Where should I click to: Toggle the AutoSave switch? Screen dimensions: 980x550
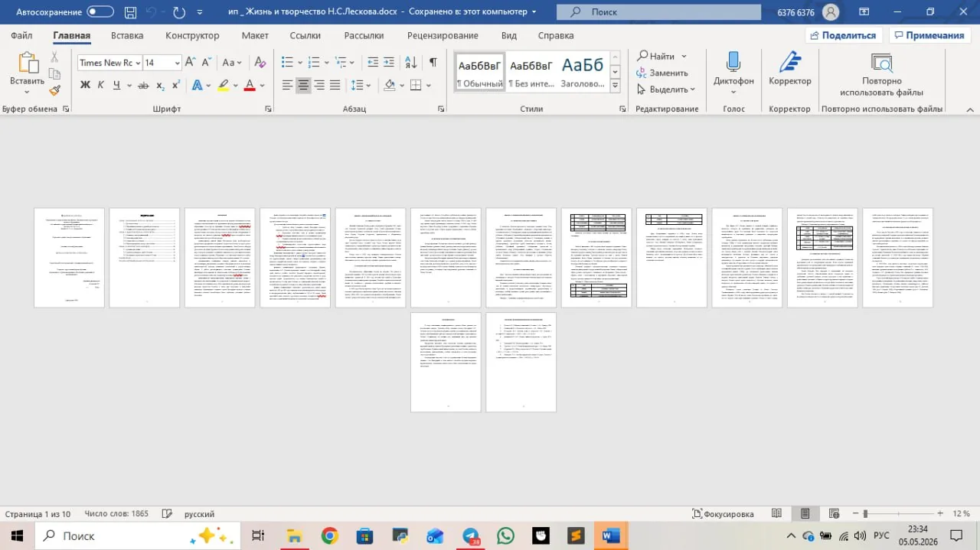tap(100, 12)
